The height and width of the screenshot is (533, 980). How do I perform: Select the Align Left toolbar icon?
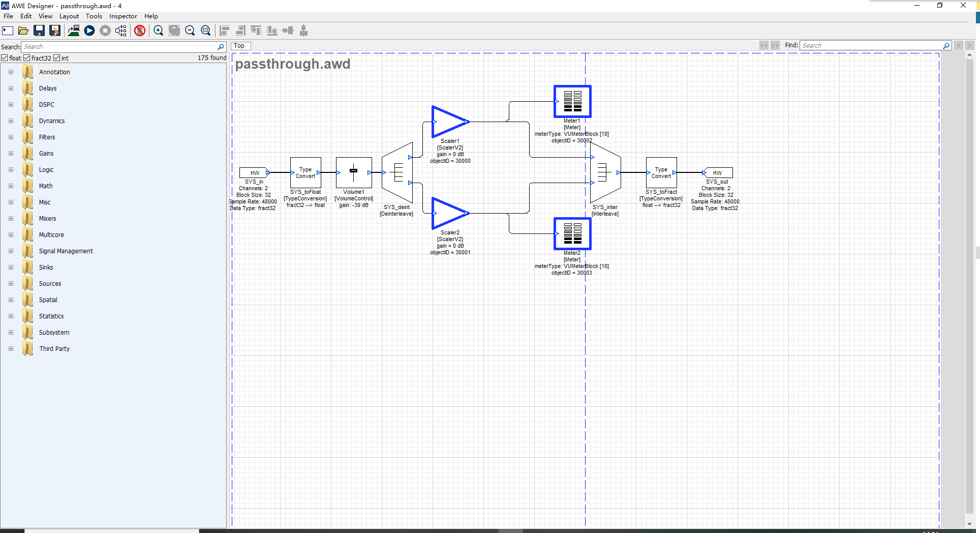coord(224,31)
